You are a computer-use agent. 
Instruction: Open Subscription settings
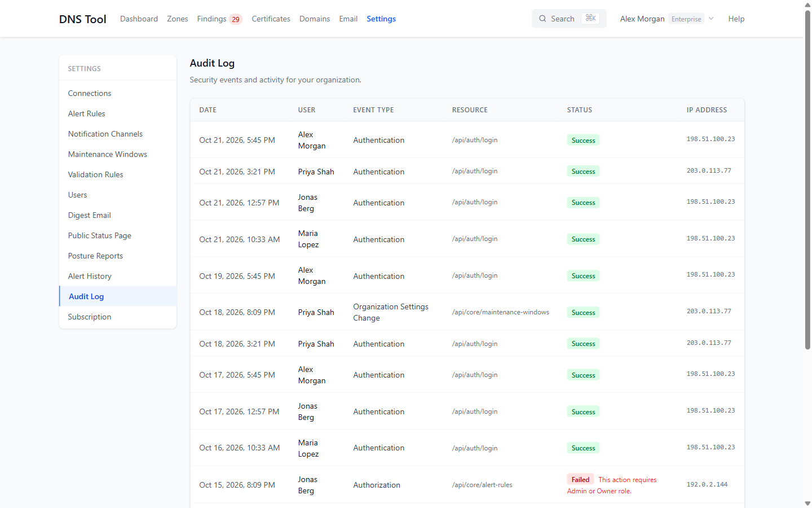pyautogui.click(x=118, y=317)
